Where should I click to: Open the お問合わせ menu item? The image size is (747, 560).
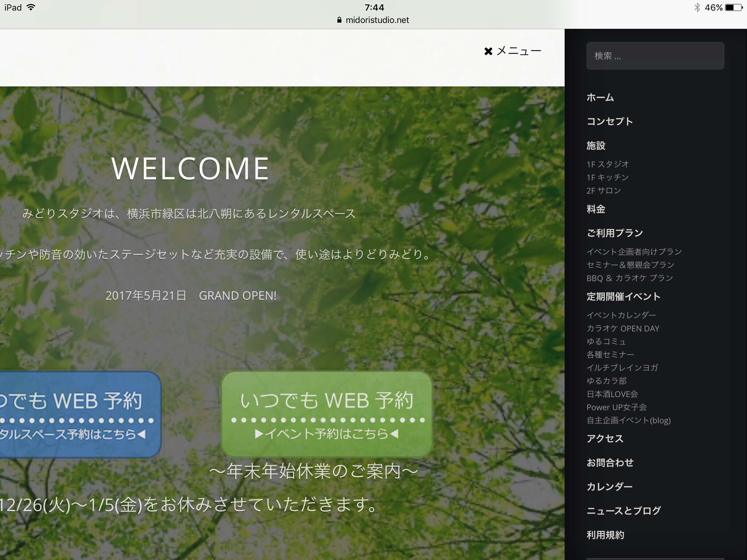click(610, 463)
